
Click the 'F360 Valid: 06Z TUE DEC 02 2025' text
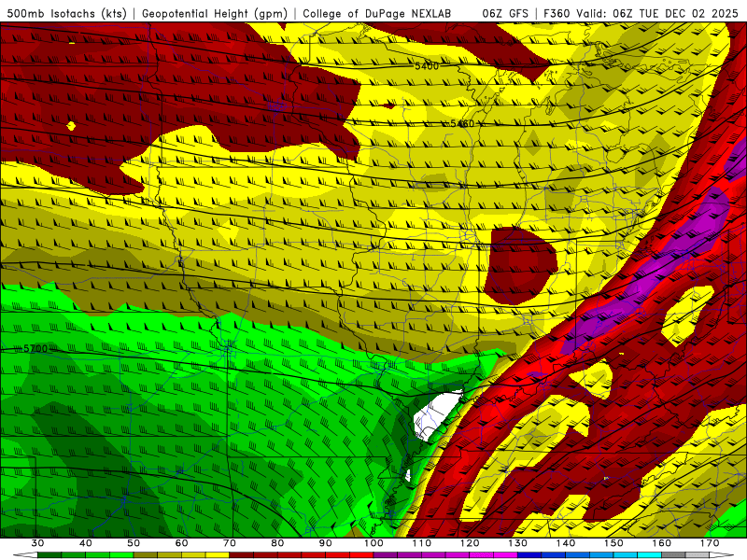pos(641,14)
